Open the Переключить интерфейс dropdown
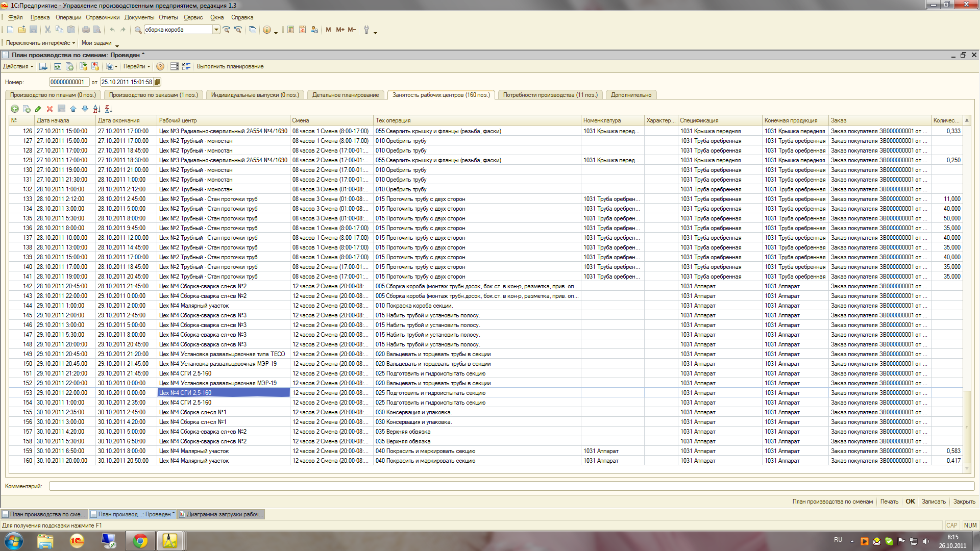The width and height of the screenshot is (980, 551). click(40, 43)
